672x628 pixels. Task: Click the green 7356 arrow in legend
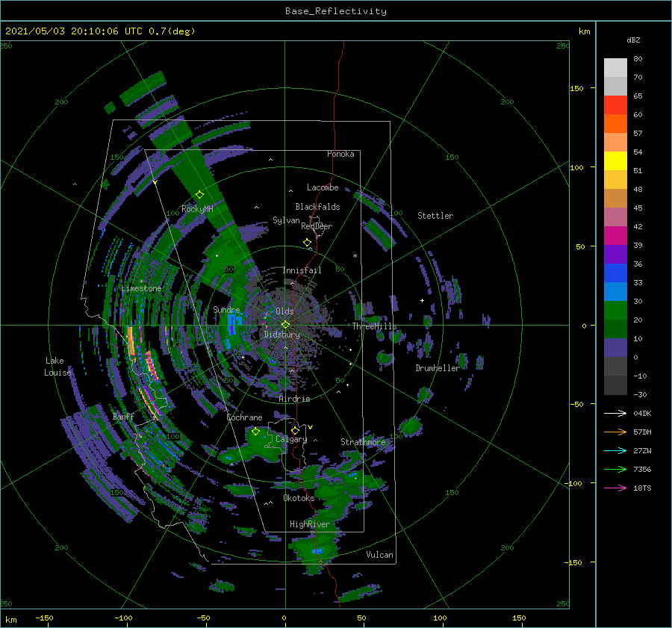click(615, 470)
